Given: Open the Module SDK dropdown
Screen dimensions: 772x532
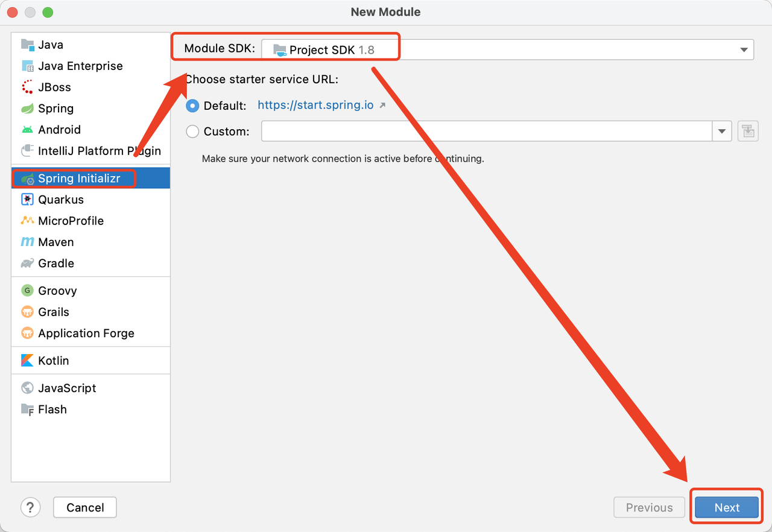Looking at the screenshot, I should (507, 49).
